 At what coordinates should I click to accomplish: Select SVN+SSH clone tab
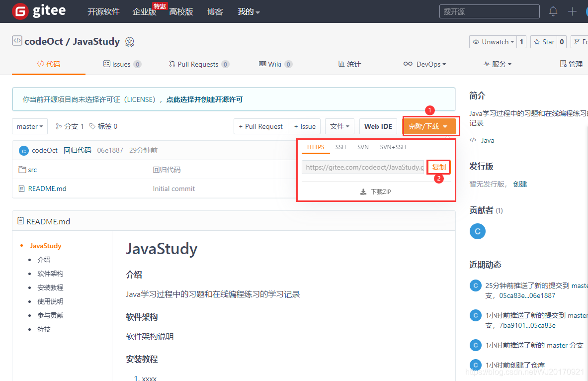pos(393,147)
